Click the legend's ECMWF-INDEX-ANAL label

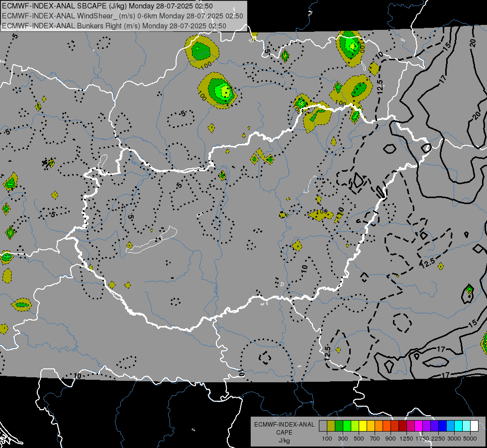point(284,425)
